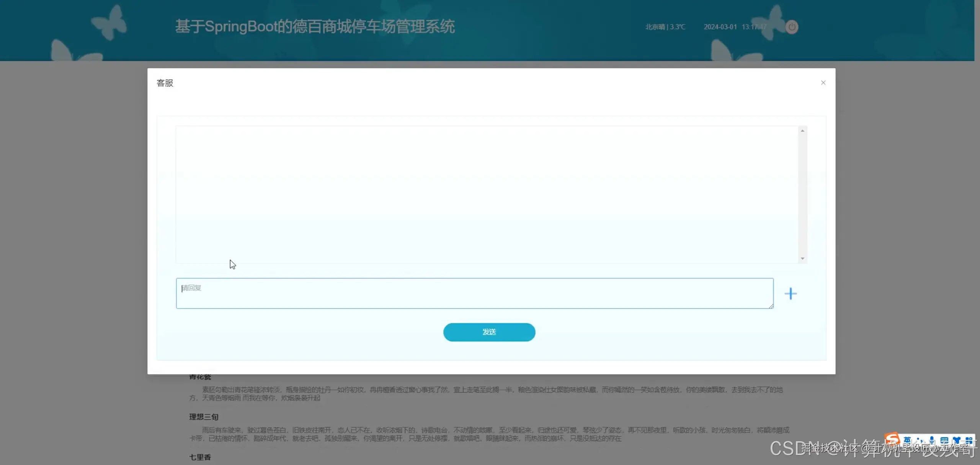Click the blue plus attachment icon
Screen dimensions: 980x465
coord(791,293)
